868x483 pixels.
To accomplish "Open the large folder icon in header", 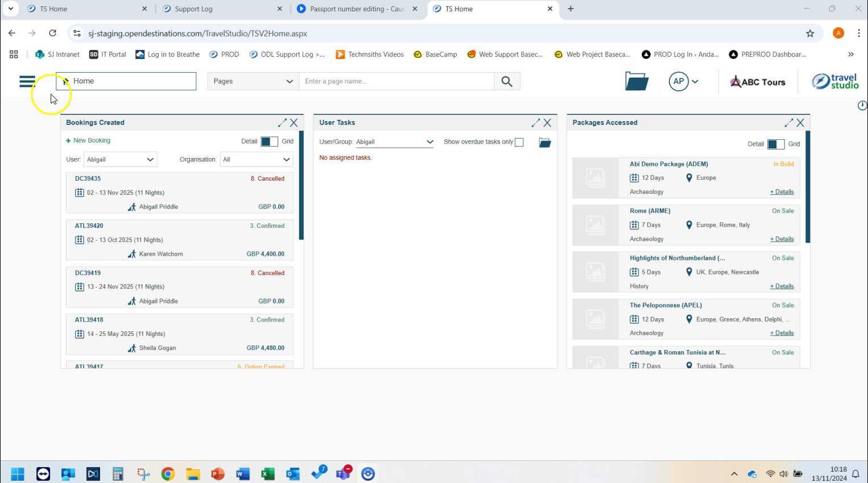I will click(x=636, y=81).
